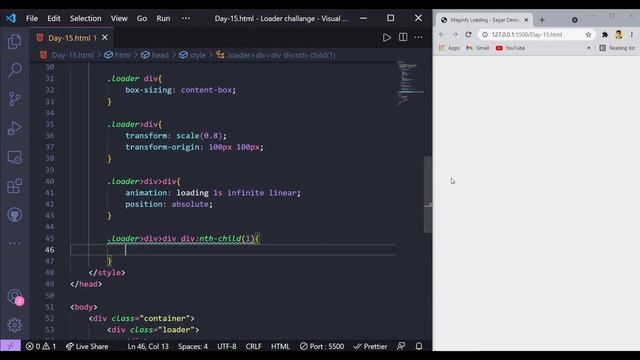Open the Search view in activity bar

pyautogui.click(x=15, y=70)
